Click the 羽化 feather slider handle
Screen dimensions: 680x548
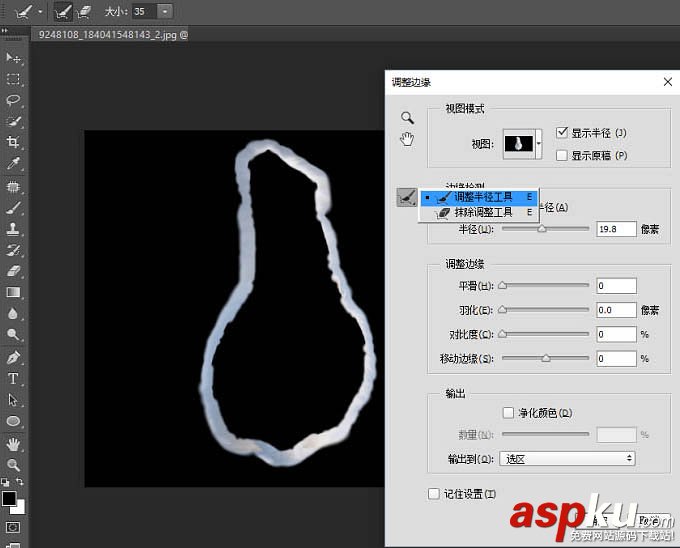[502, 310]
